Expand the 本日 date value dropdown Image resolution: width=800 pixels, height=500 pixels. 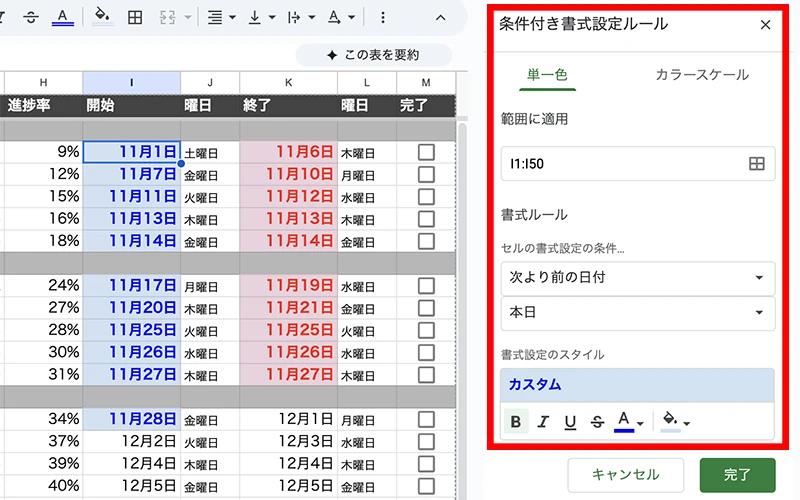point(637,313)
